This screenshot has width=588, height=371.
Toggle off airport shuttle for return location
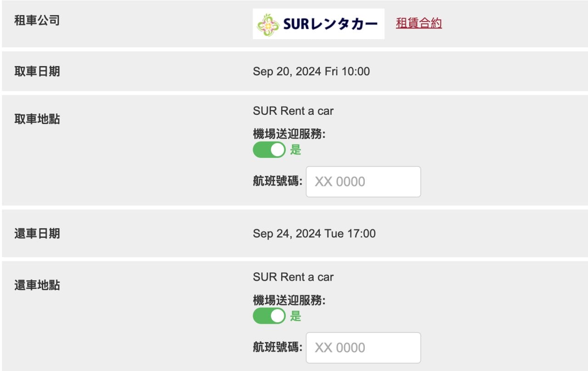tap(269, 316)
